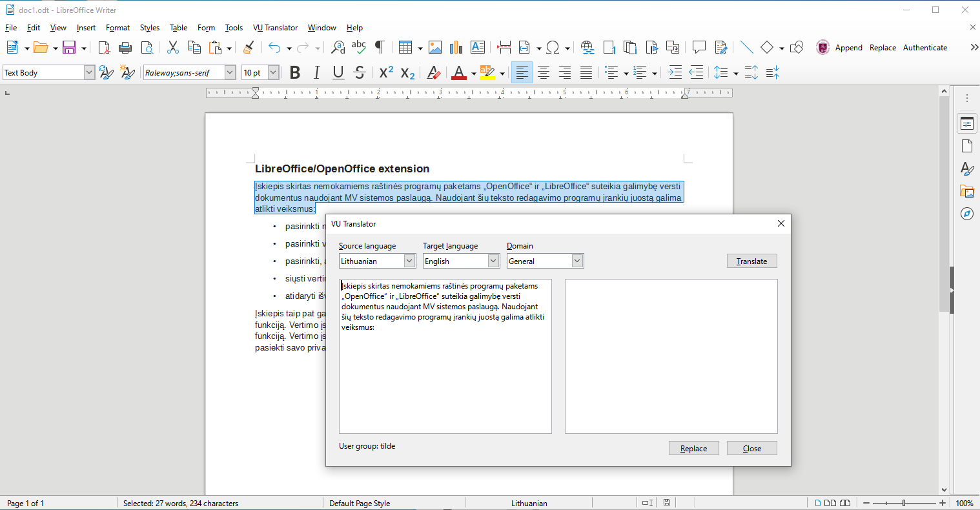The width and height of the screenshot is (980, 510).
Task: Click Replace in the top toolbar
Action: (883, 47)
